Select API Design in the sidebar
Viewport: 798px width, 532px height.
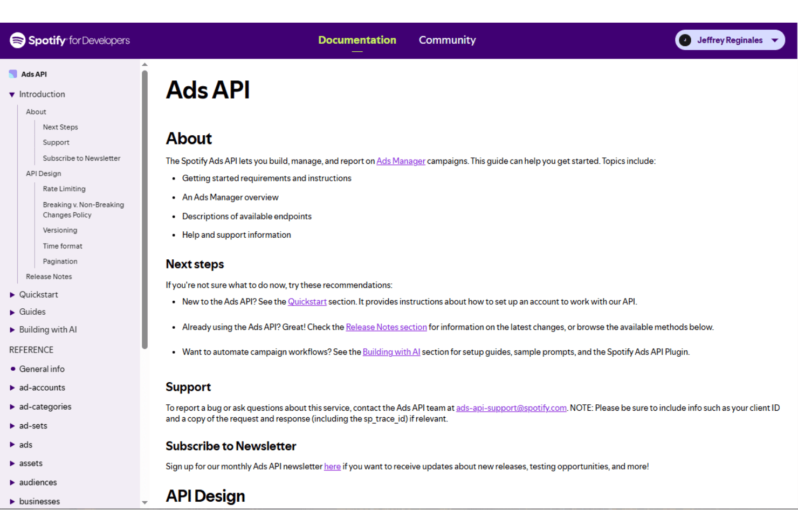click(44, 174)
